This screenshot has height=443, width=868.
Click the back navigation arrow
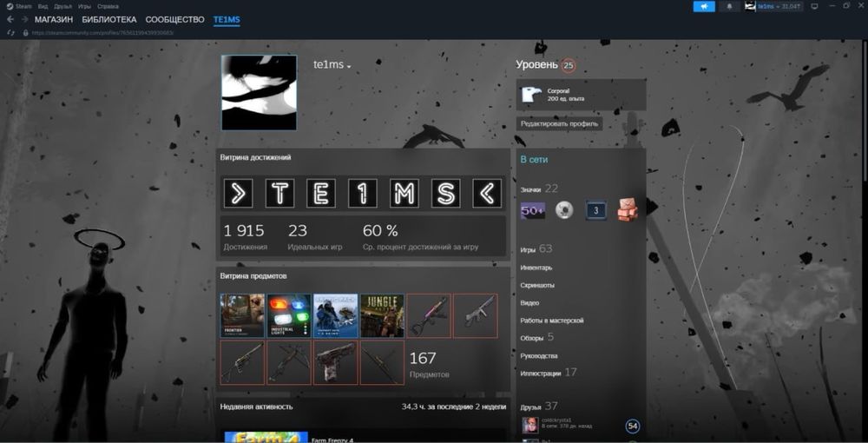pos(10,20)
